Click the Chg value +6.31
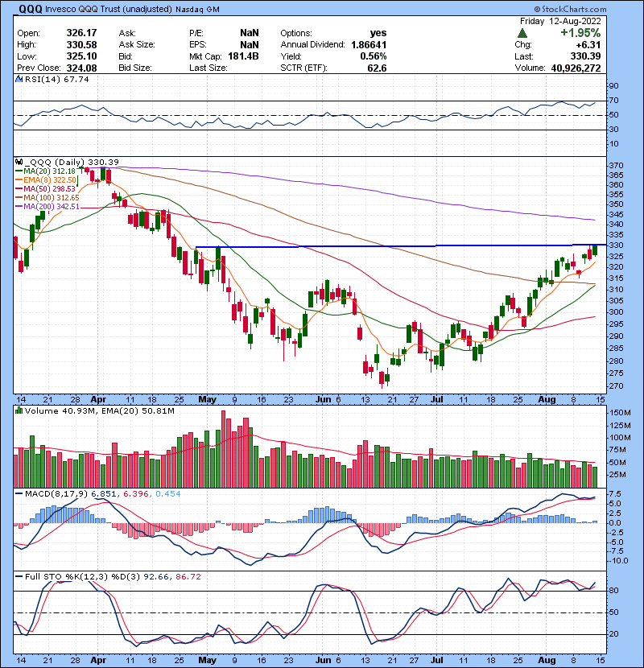The image size is (644, 668). coord(588,45)
